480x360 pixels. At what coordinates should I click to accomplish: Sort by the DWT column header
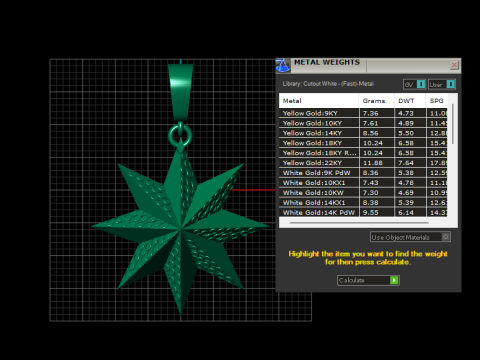(410, 101)
